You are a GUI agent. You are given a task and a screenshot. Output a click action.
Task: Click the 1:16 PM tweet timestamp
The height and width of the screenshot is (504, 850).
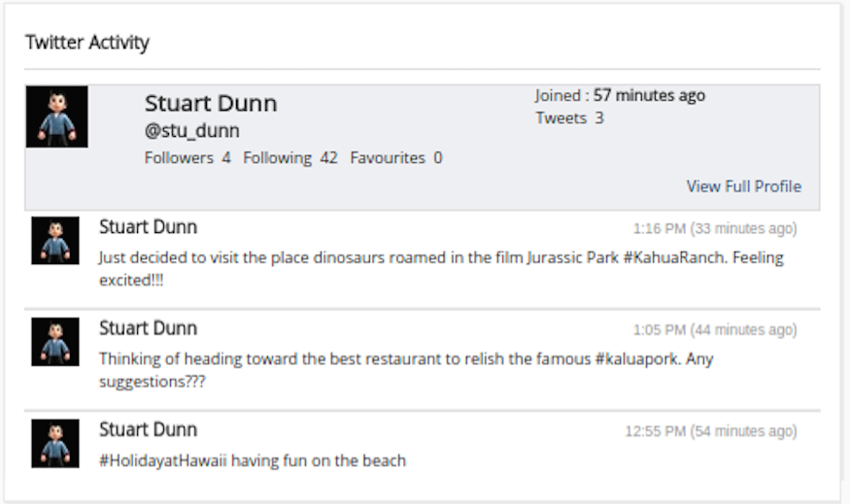714,229
